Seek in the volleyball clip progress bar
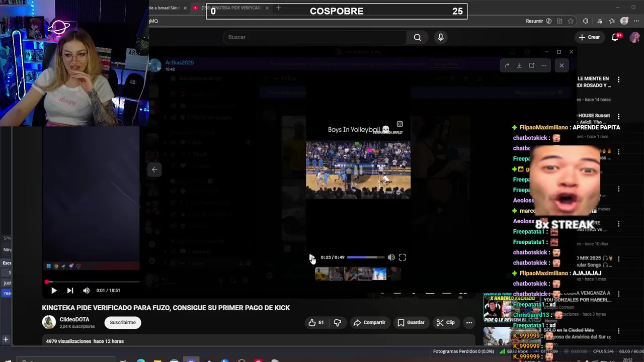Viewport: 644px width, 362px height. (x=365, y=257)
